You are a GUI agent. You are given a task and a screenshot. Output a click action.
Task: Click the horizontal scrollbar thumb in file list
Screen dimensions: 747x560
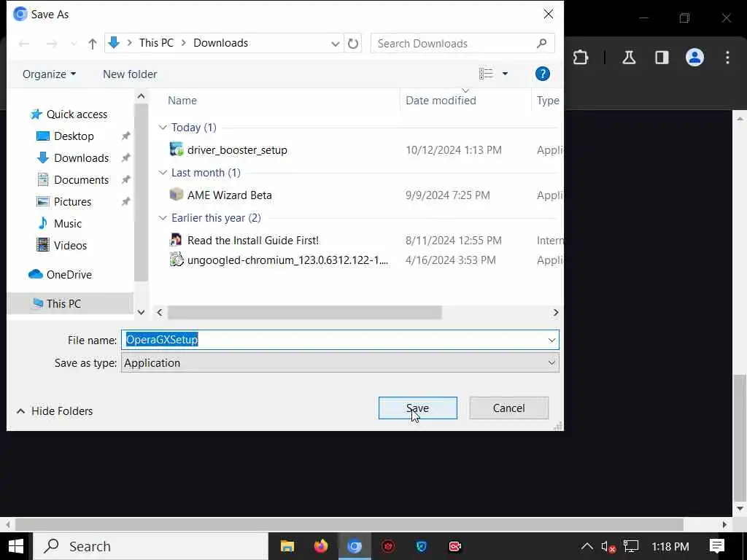304,313
